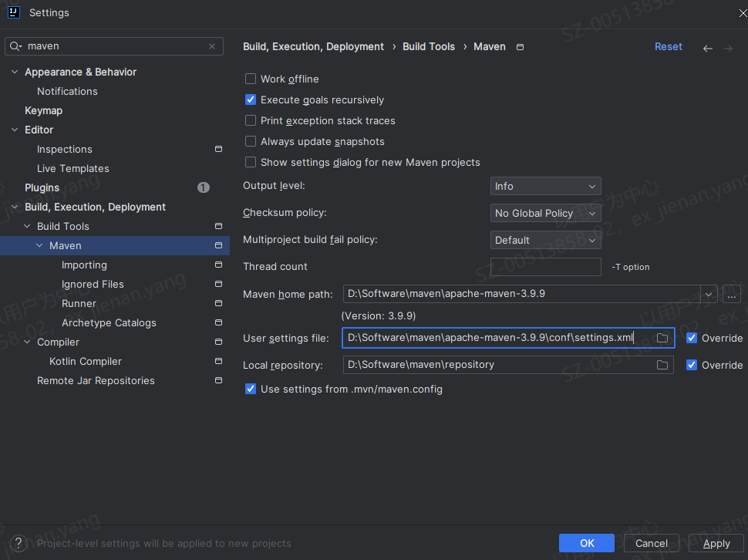Click Apply button
This screenshot has width=748, height=560.
[716, 543]
